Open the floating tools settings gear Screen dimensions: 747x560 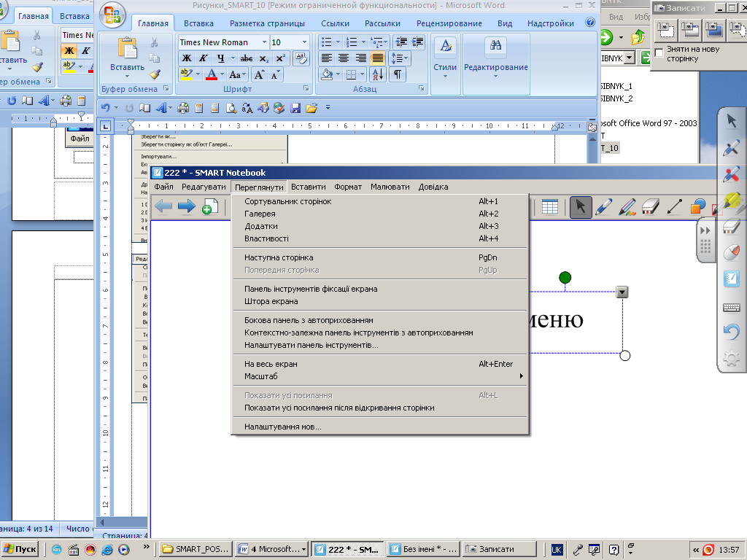point(731,358)
